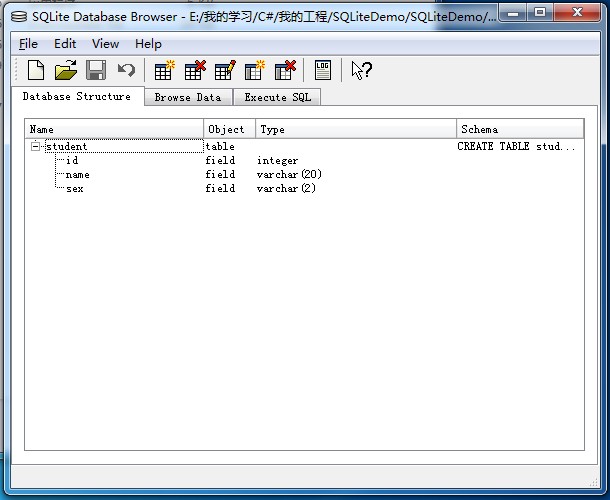The image size is (610, 500).
Task: Collapse the student table node
Action: pos(35,146)
